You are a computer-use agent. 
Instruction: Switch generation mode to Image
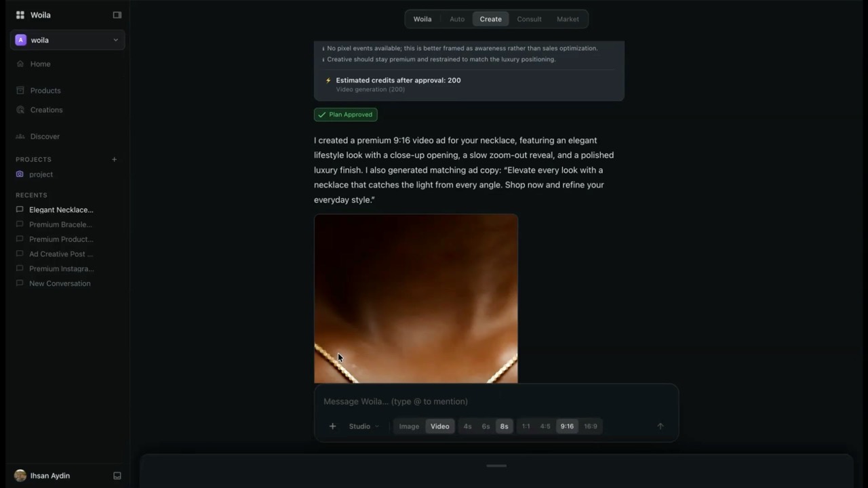point(409,426)
